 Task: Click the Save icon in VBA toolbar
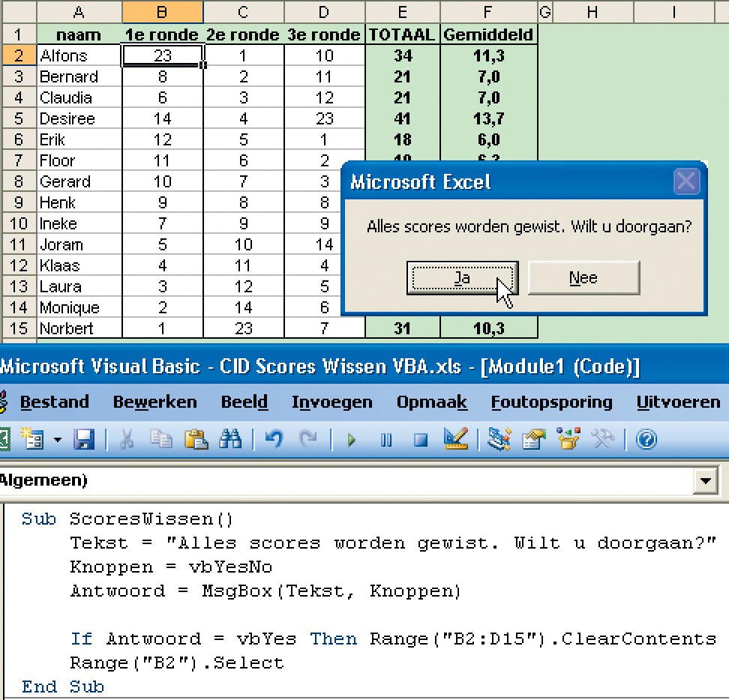84,439
